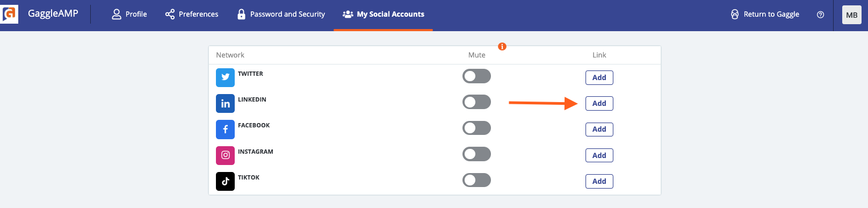Image resolution: width=868 pixels, height=208 pixels.
Task: Add a Twitter account link
Action: pyautogui.click(x=599, y=77)
